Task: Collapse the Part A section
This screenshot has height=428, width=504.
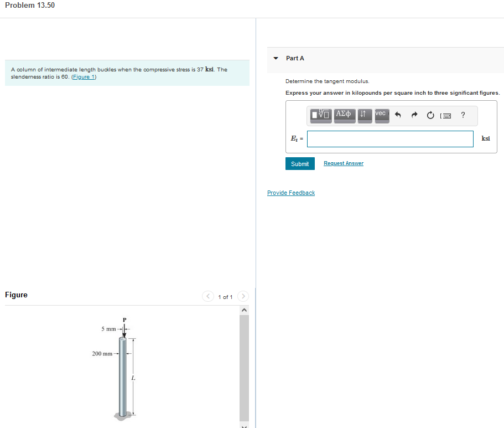Action: (275, 58)
